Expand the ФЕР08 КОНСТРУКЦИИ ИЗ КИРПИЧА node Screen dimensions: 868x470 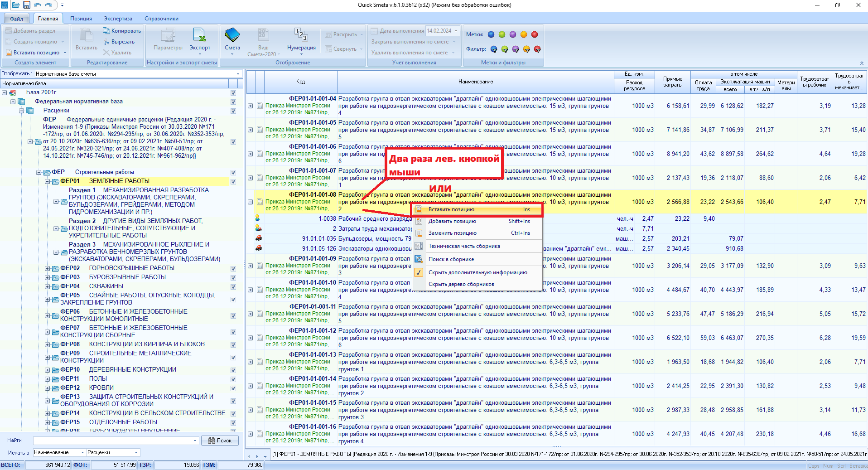47,344
